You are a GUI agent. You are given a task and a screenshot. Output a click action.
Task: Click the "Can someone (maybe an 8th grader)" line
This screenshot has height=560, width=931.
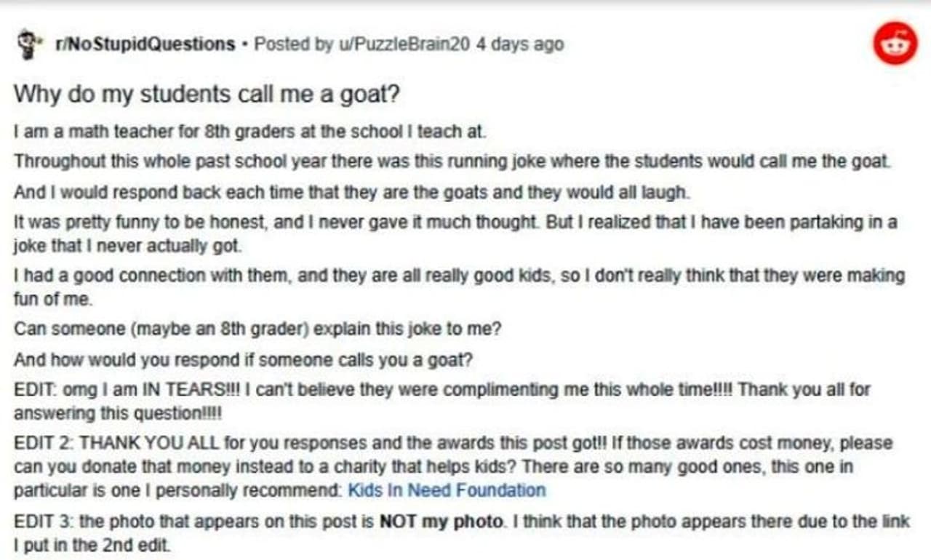[257, 329]
